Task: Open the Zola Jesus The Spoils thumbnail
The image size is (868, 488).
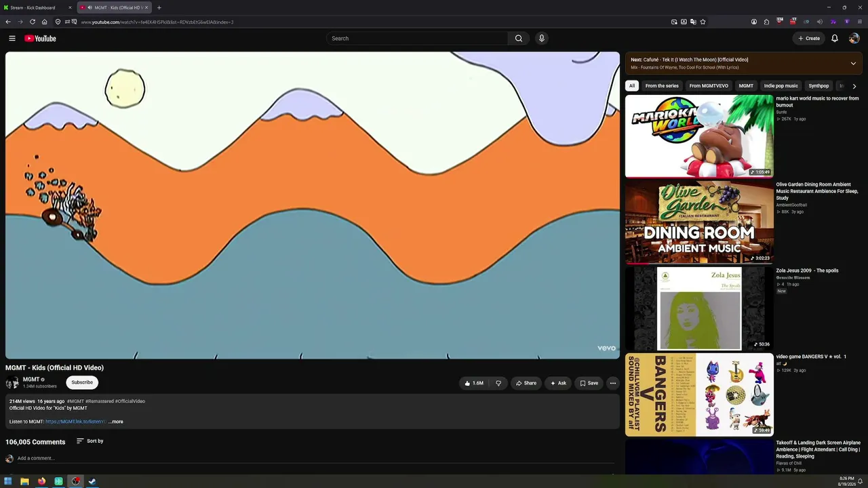Action: [699, 308]
